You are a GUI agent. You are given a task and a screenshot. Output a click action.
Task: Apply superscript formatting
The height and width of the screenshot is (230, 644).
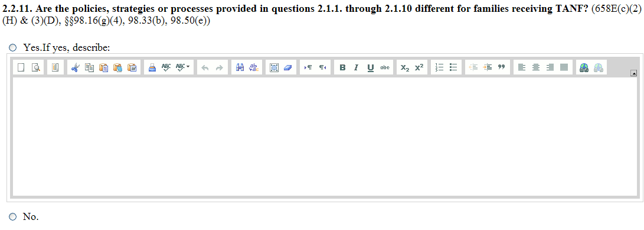click(419, 67)
